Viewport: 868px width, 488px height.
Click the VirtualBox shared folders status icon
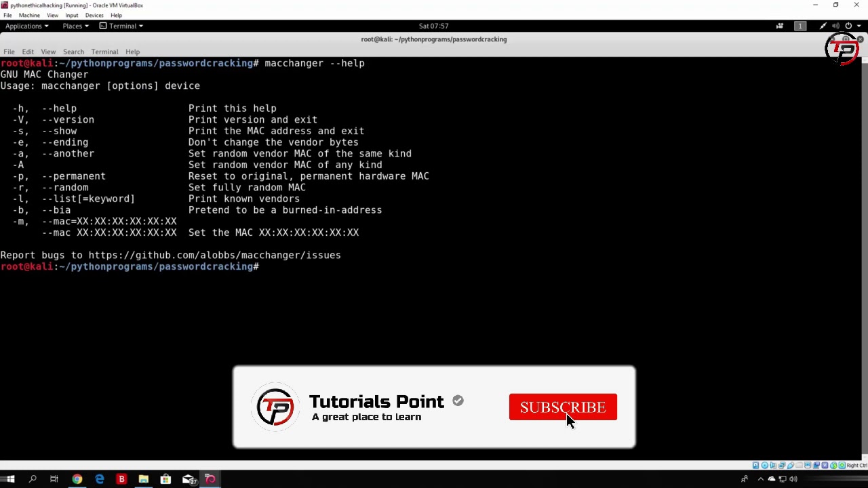pyautogui.click(x=799, y=465)
